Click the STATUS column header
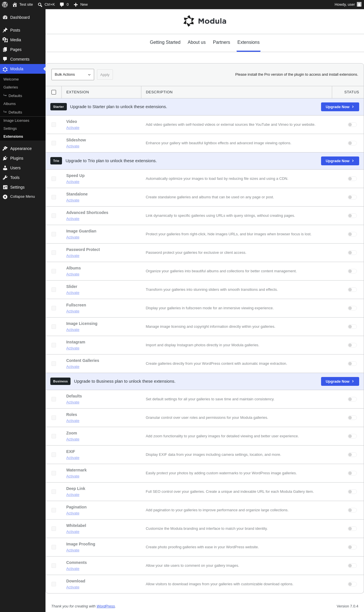364x612 pixels. 351,92
